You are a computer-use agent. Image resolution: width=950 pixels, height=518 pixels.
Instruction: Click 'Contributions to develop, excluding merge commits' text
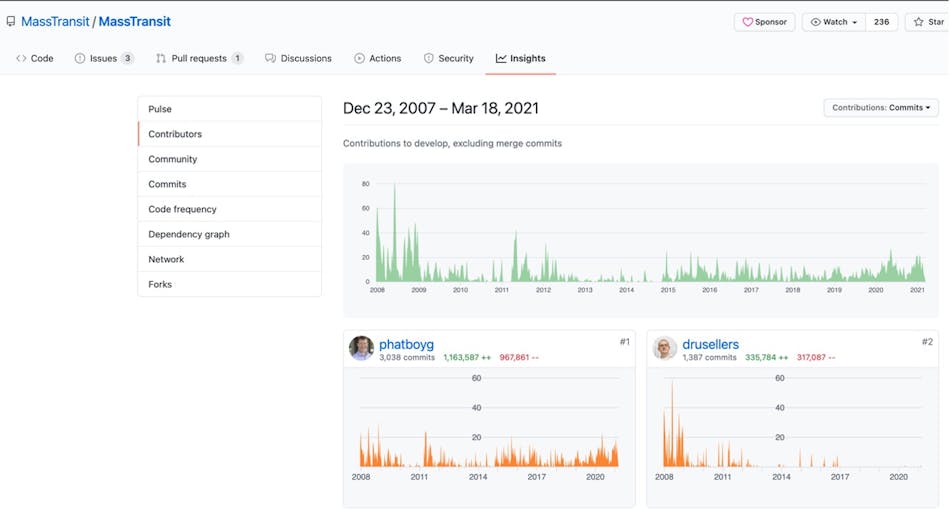coord(453,144)
